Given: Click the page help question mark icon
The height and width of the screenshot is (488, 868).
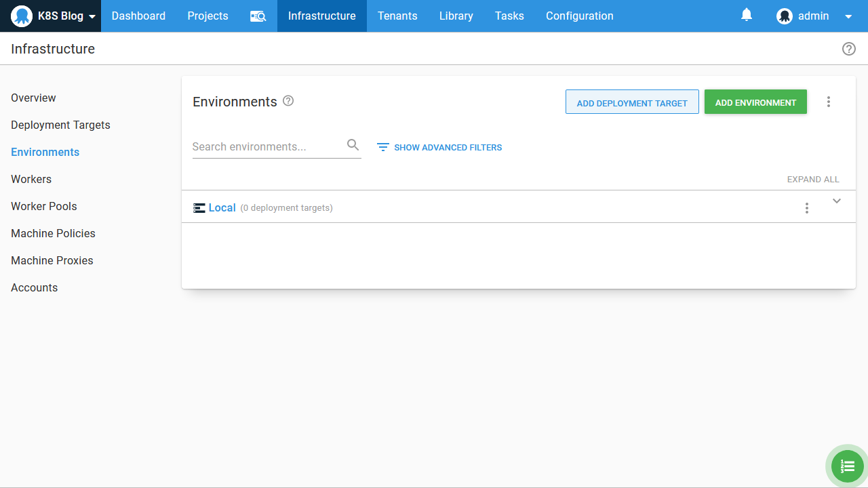Looking at the screenshot, I should click(x=848, y=49).
